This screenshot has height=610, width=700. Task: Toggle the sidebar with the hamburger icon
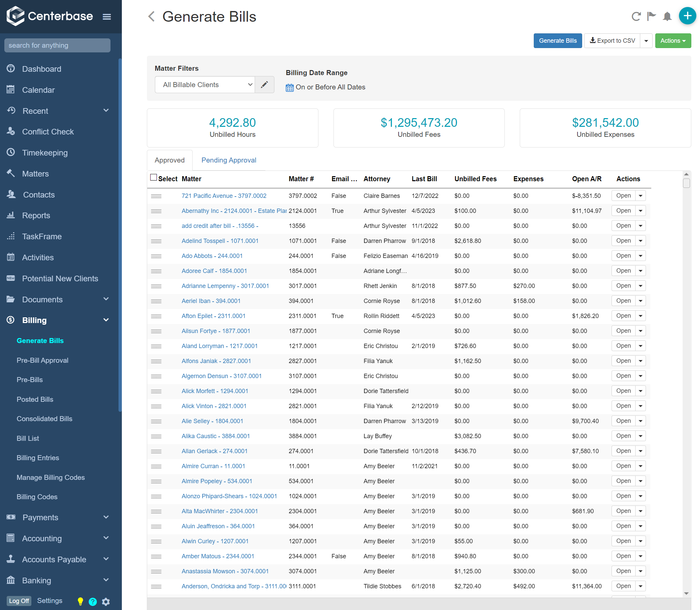tap(107, 16)
